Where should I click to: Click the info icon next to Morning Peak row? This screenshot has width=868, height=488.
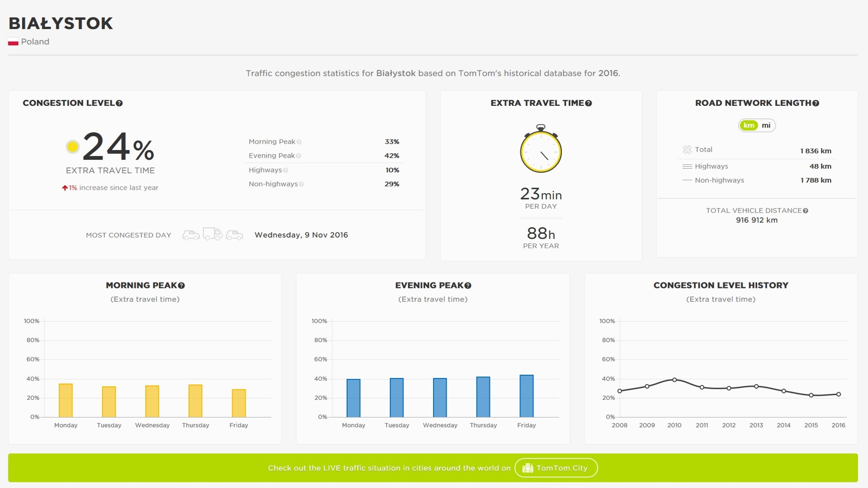(299, 142)
